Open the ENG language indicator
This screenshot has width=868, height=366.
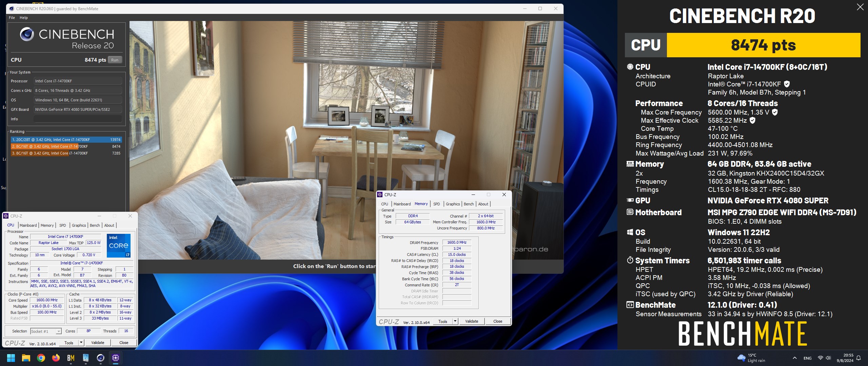pos(808,358)
